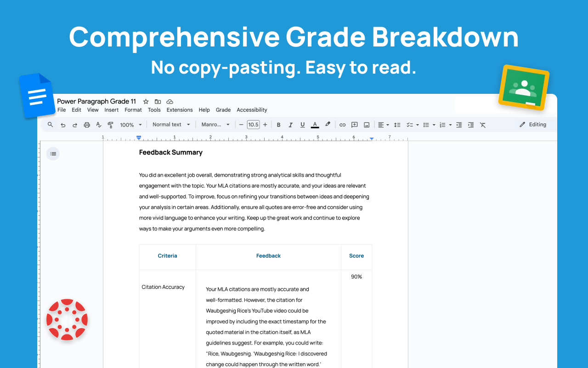Screen dimensions: 588x368
Task: Move document using folder icon
Action: pos(158,102)
